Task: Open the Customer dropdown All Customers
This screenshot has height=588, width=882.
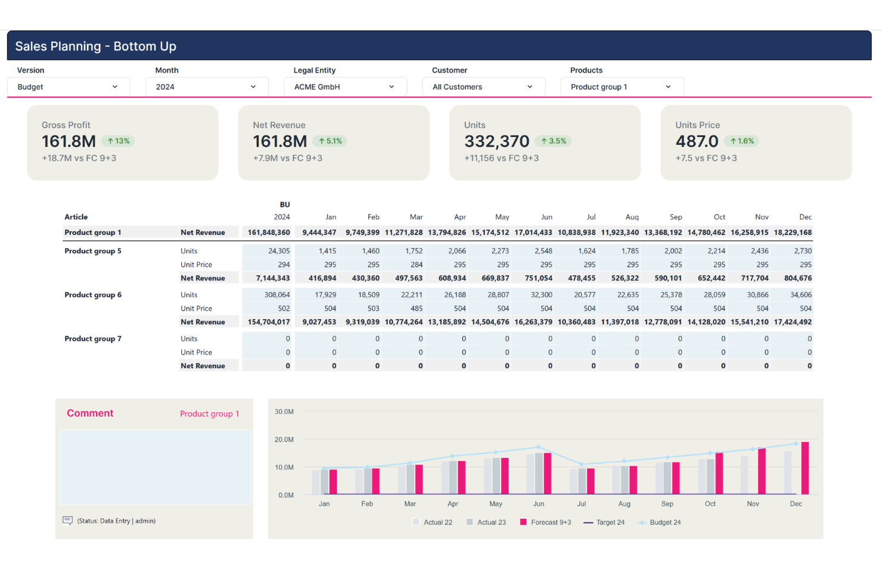Action: pyautogui.click(x=483, y=87)
